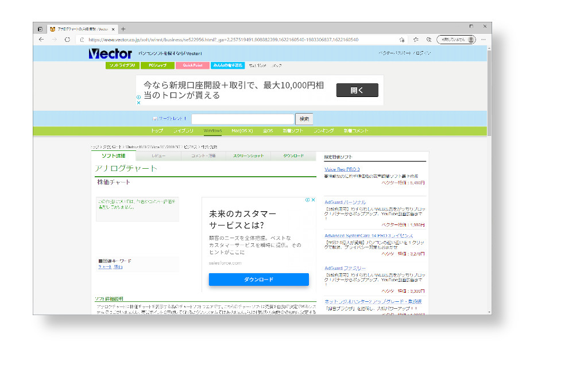Select トップ in the green navigation bar
The height and width of the screenshot is (392, 588).
[x=157, y=131]
